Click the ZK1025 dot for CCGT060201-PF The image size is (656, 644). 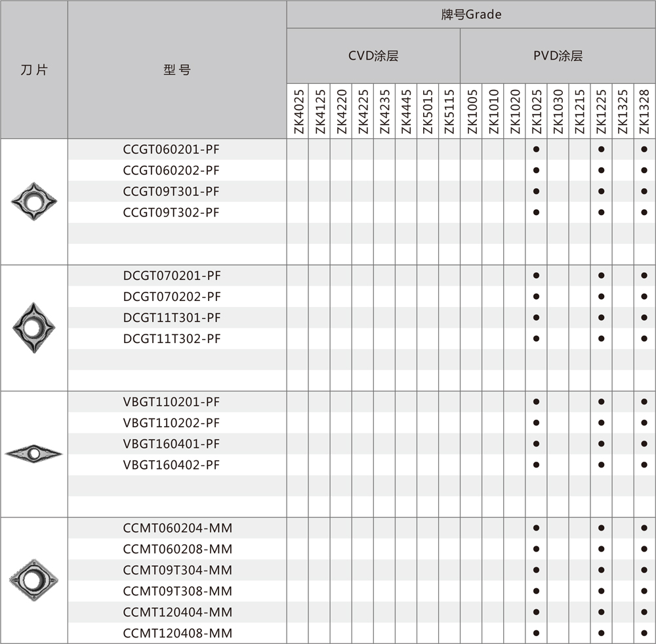536,150
